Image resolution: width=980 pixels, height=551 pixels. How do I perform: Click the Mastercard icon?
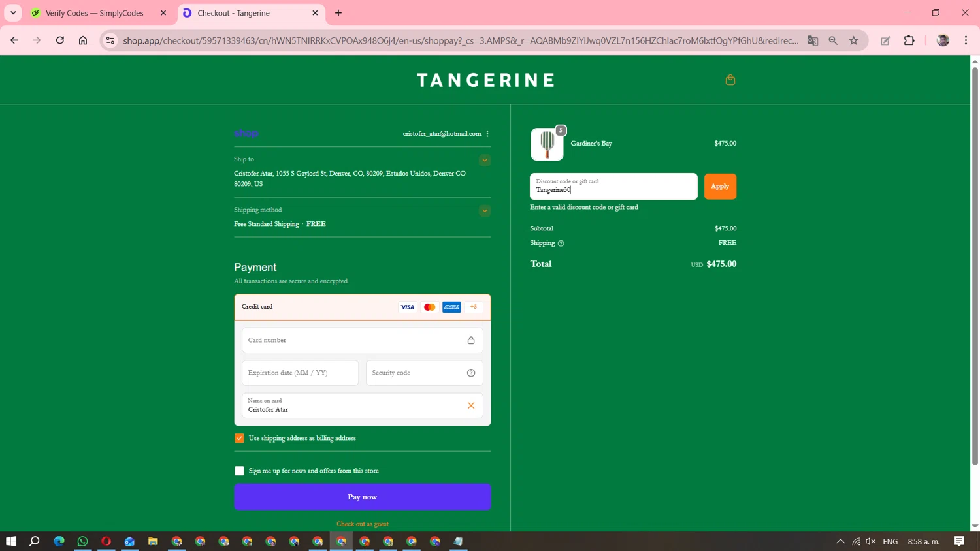click(429, 307)
